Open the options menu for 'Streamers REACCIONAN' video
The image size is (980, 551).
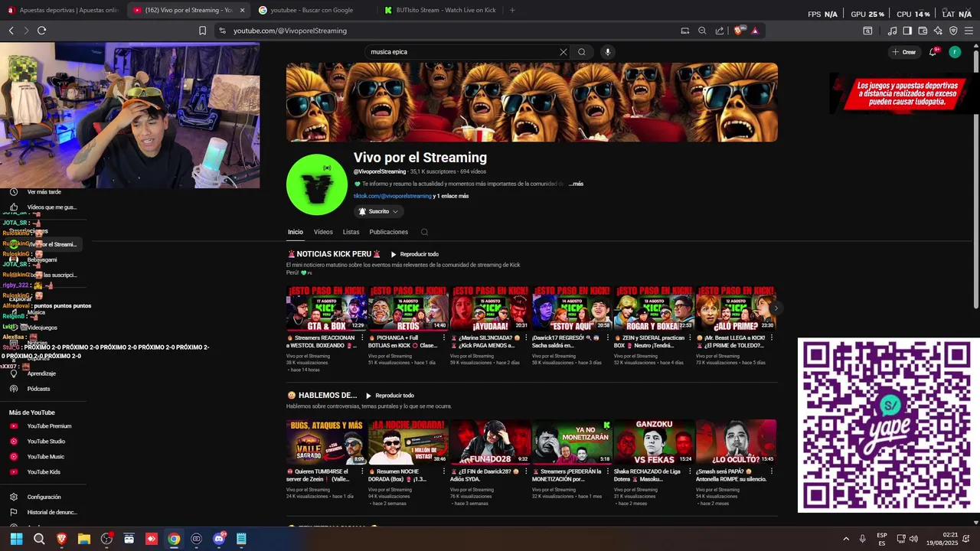click(362, 337)
